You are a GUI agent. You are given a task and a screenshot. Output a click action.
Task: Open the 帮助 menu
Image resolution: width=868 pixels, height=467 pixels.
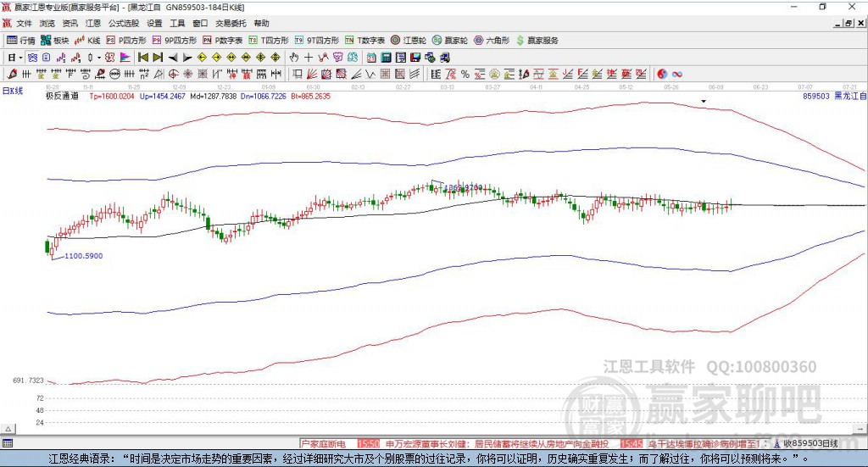click(x=261, y=23)
